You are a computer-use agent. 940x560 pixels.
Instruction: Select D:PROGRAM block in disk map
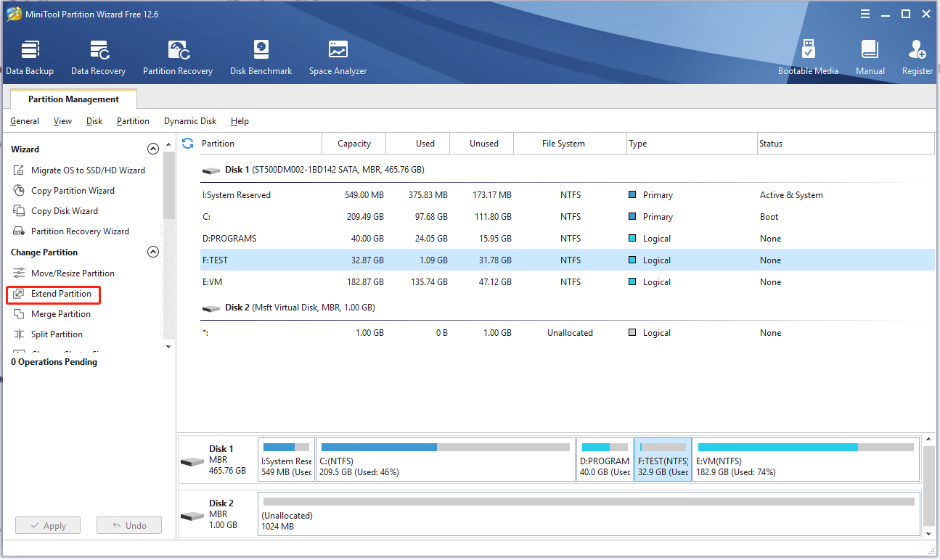click(x=605, y=459)
